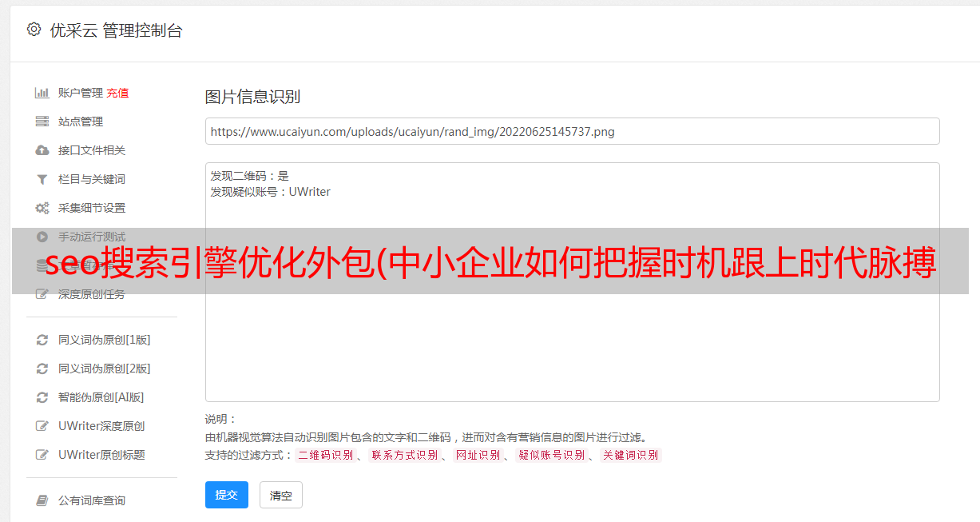Open 智能伪原创[AI版] in the sidebar

[x=101, y=397]
